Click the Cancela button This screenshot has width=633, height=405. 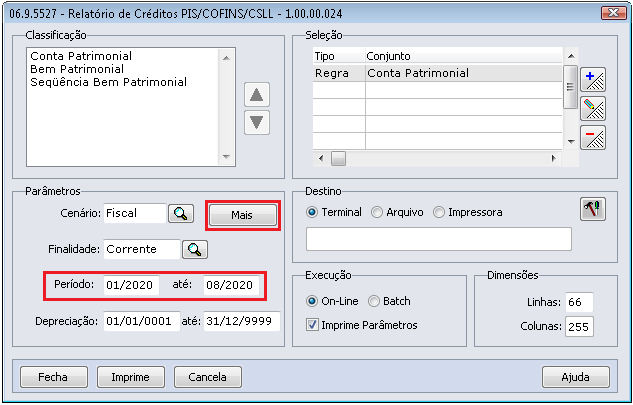point(208,377)
